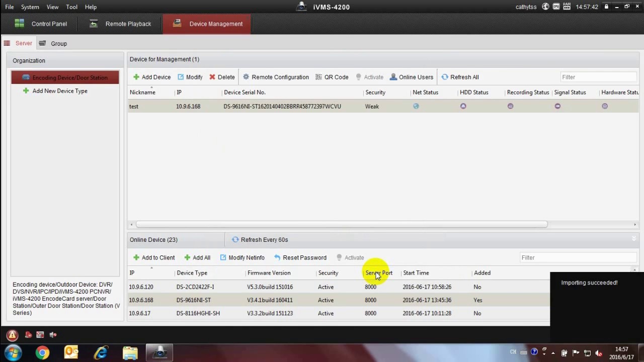The width and height of the screenshot is (644, 362).
Task: Click the online devices Filter field
Action: (578, 257)
